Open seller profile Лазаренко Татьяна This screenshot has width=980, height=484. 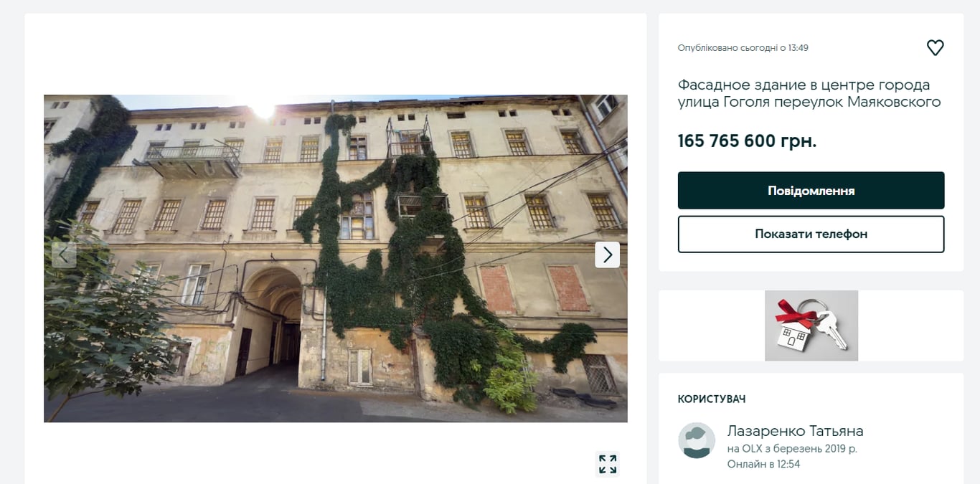(x=795, y=431)
